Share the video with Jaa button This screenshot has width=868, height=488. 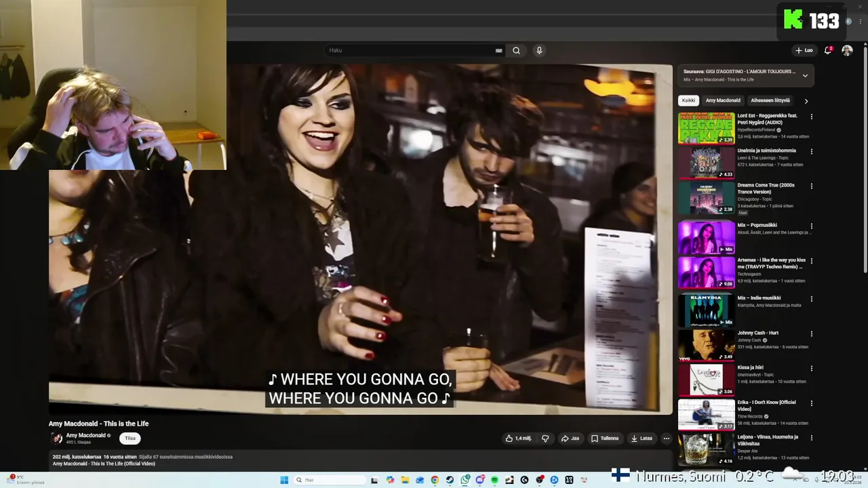click(570, 439)
